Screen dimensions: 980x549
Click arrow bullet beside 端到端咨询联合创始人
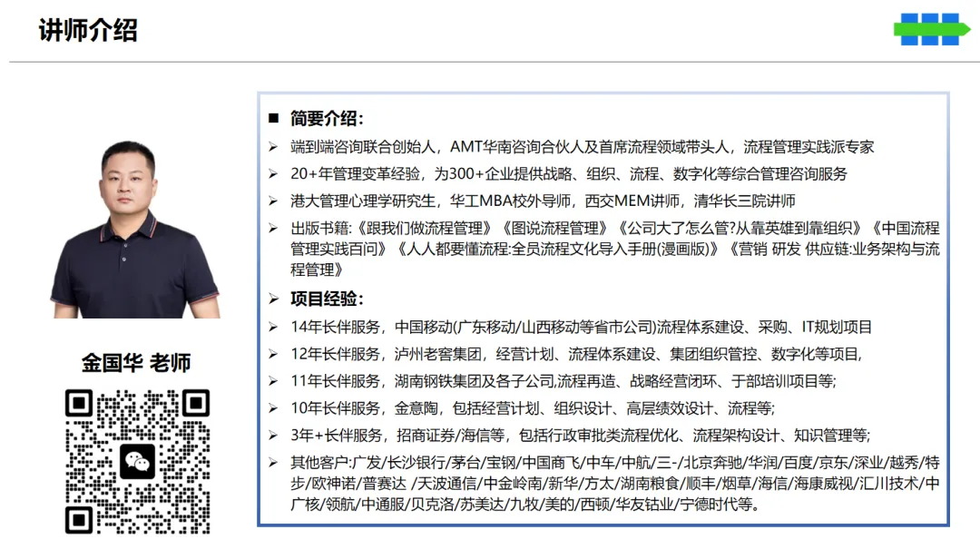coord(273,147)
